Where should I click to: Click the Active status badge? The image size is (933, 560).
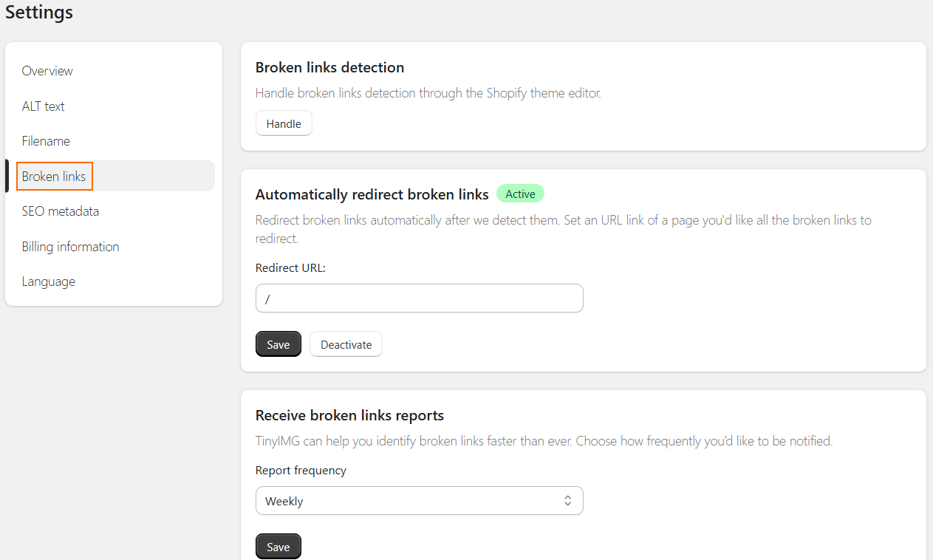pyautogui.click(x=520, y=193)
